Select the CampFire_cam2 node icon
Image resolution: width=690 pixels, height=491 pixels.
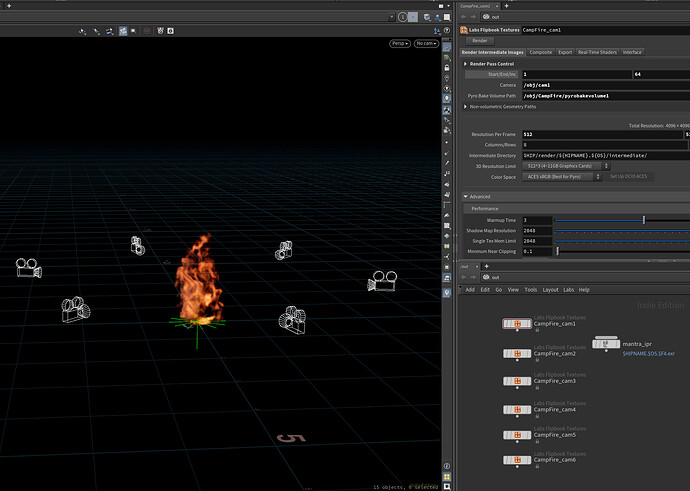click(x=516, y=354)
